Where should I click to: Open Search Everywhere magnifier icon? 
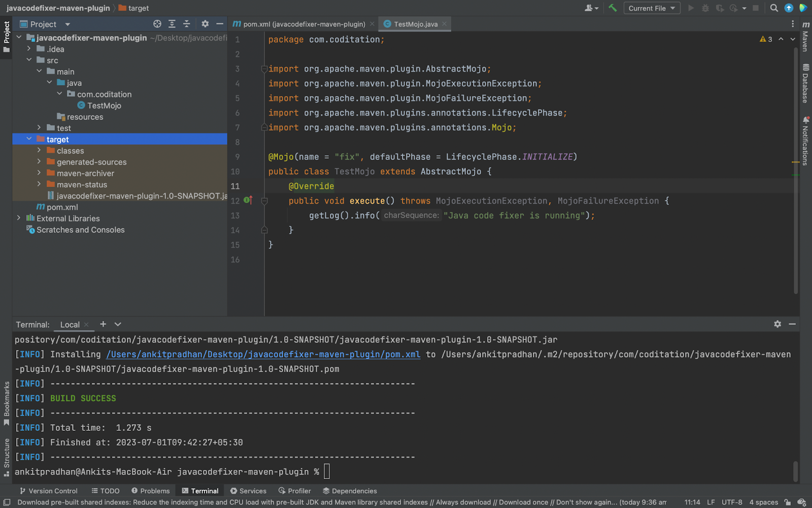pyautogui.click(x=774, y=8)
